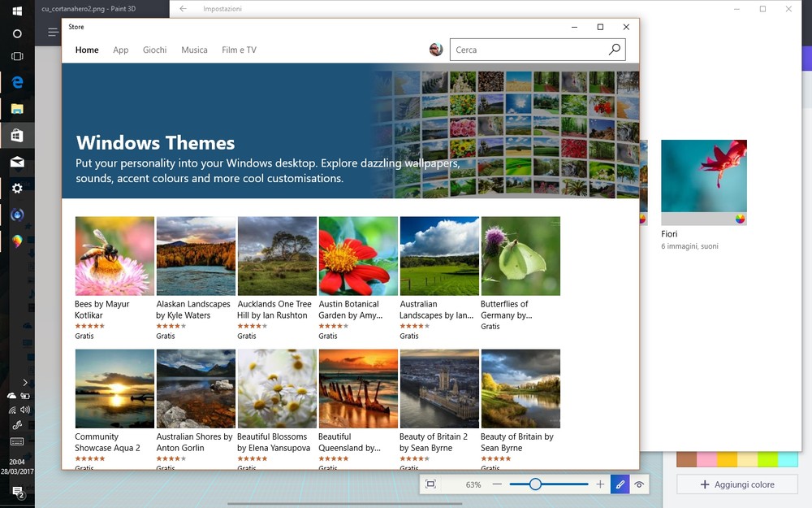Switch to Paint 3D via its taskbar icon
The image size is (812, 508).
(x=17, y=241)
